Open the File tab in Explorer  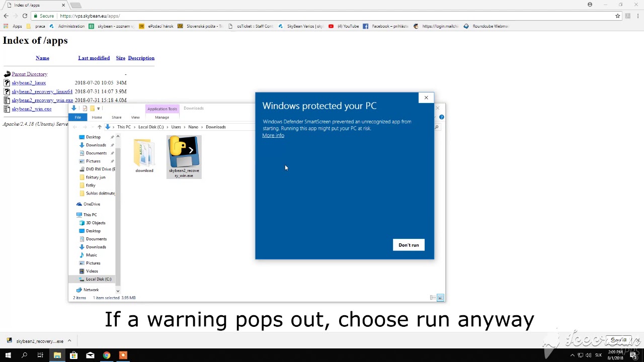pos(78,117)
